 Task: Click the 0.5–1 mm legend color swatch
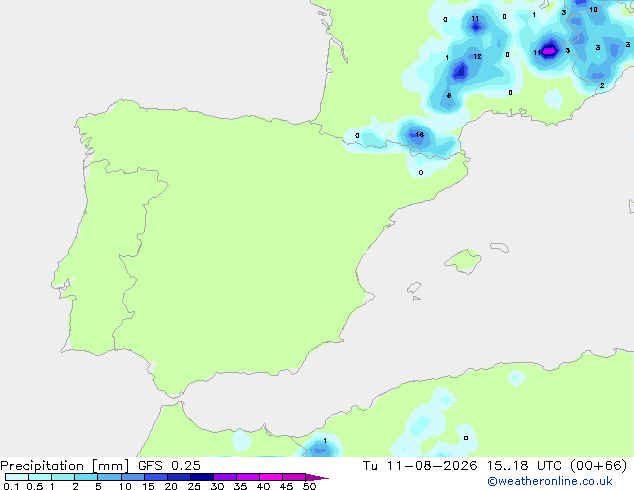tap(40, 477)
